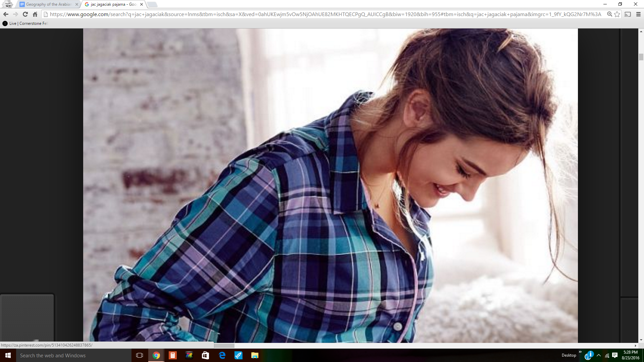Close the jac jagaciak pajama tab
The width and height of the screenshot is (644, 362).
(x=142, y=4)
